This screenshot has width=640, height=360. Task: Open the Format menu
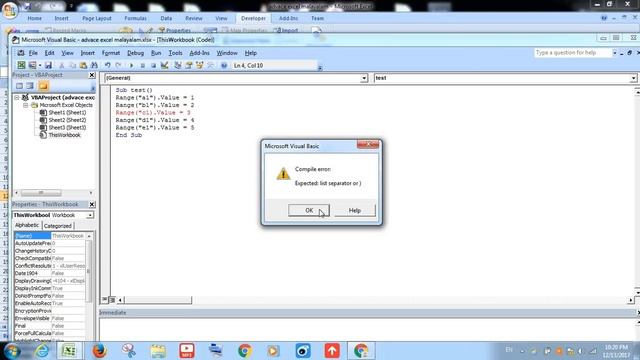tap(111, 53)
